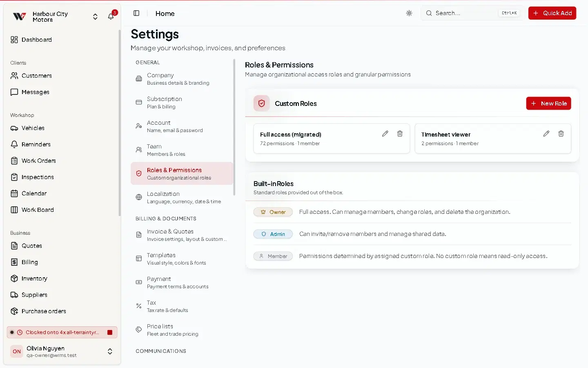The height and width of the screenshot is (368, 588).
Task: Open Templates settings
Action: coord(181,259)
